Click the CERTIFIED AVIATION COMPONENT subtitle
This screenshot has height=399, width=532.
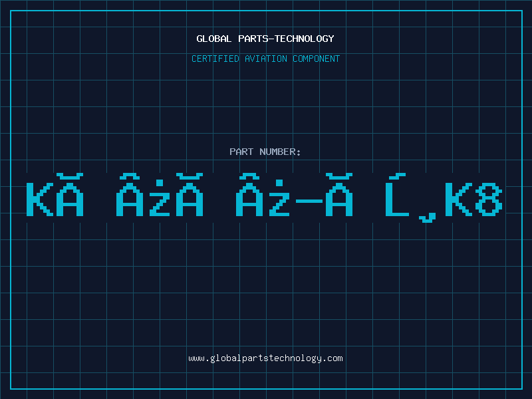point(265,59)
